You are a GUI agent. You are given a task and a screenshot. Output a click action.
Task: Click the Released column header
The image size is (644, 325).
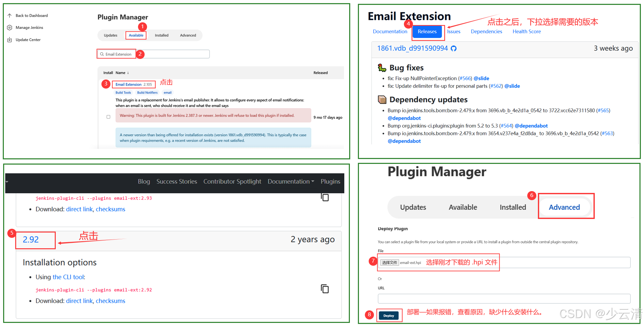[x=320, y=73]
